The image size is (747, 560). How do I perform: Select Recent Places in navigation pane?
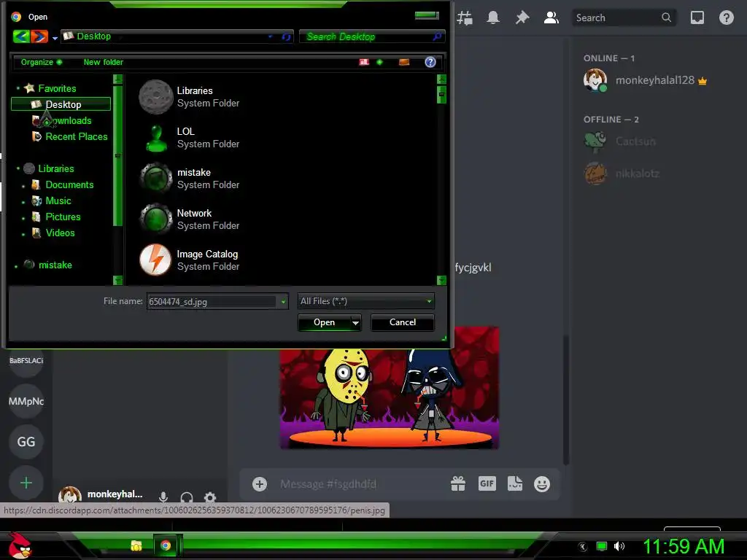[70, 136]
